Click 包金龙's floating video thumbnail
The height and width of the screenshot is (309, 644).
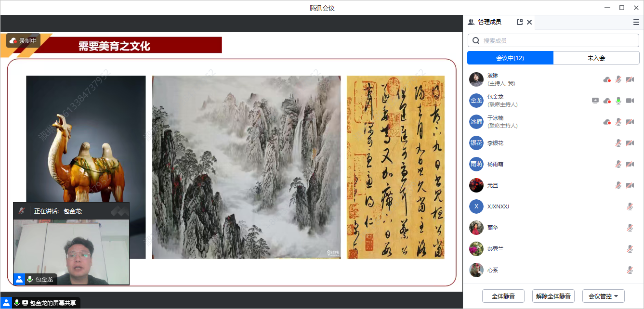coord(71,250)
